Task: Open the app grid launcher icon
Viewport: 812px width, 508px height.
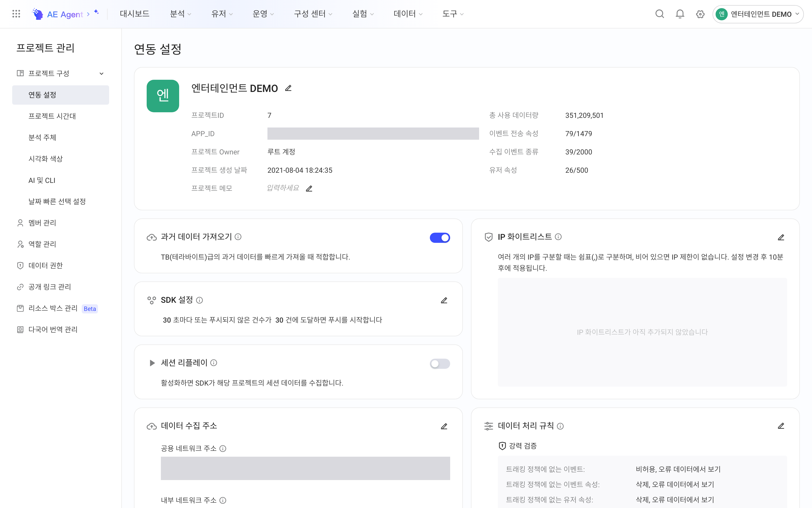Action: point(16,14)
